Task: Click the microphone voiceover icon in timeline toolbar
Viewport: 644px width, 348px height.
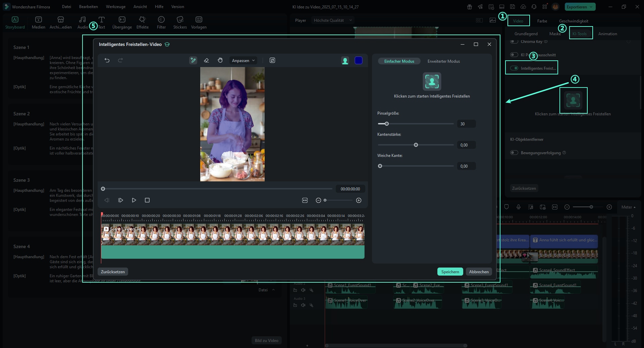Action: click(519, 207)
